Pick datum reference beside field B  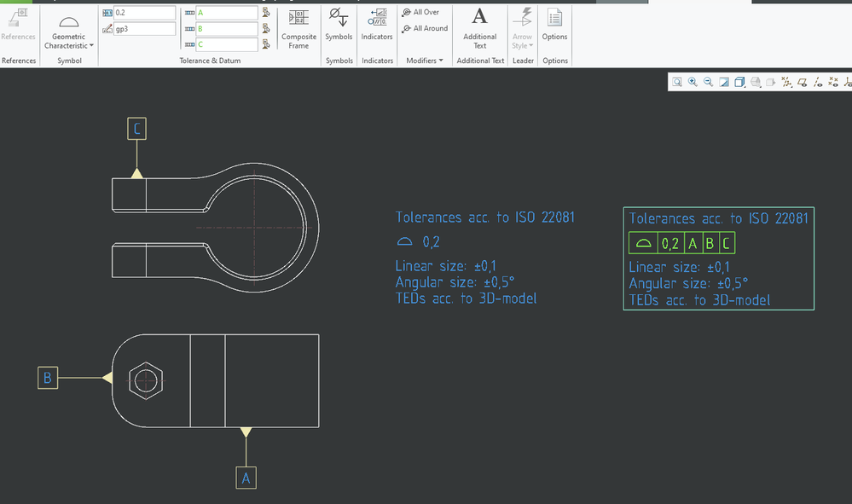pyautogui.click(x=266, y=29)
